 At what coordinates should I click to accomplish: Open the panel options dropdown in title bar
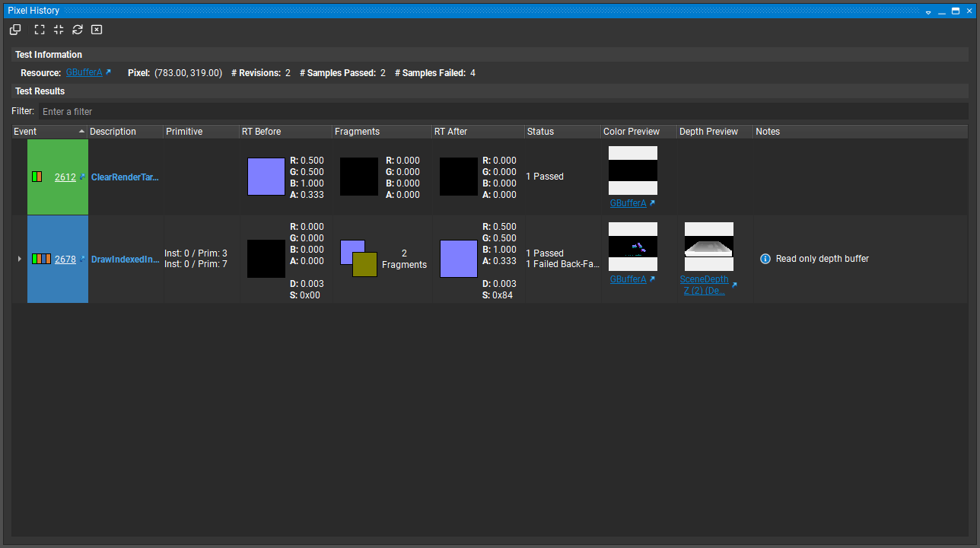[928, 11]
